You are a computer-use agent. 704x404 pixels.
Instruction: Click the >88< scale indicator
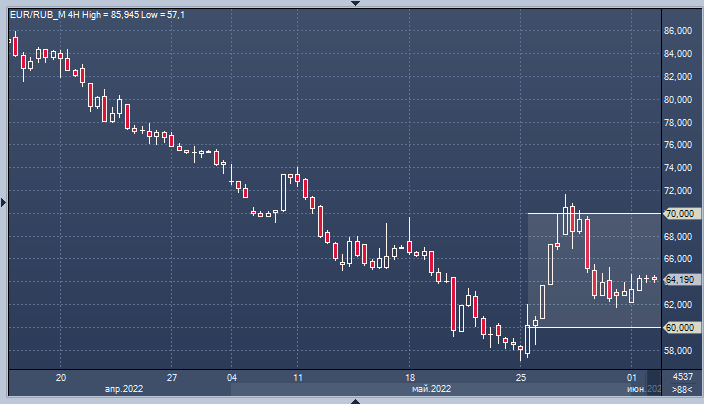coord(681,388)
